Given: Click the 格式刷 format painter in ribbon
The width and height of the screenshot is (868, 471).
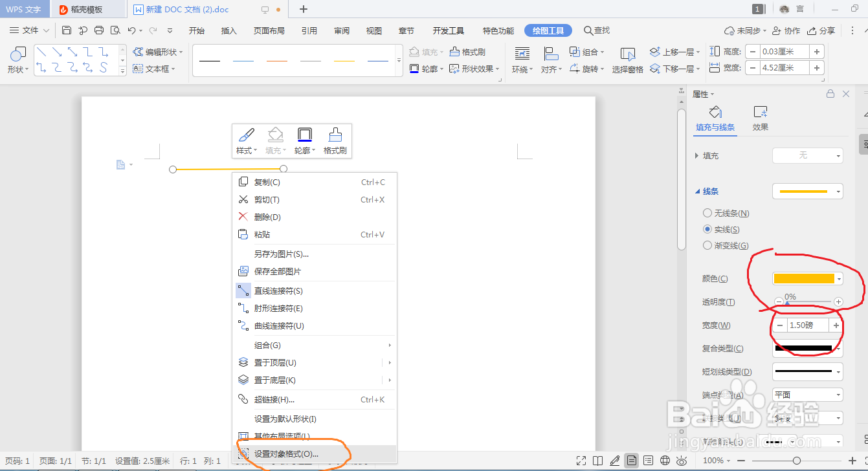Looking at the screenshot, I should tap(467, 52).
